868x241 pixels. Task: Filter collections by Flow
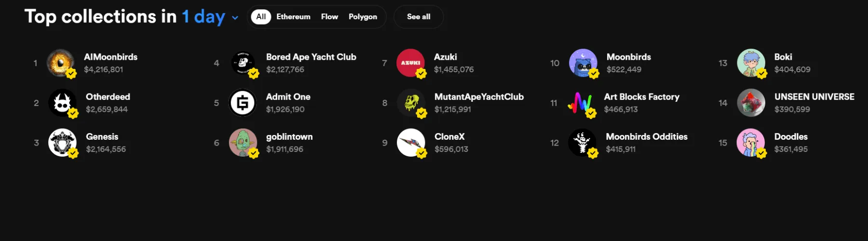pyautogui.click(x=329, y=17)
